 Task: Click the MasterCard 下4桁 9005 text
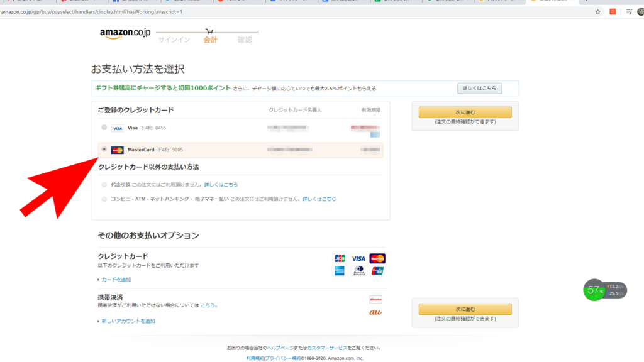pos(155,150)
